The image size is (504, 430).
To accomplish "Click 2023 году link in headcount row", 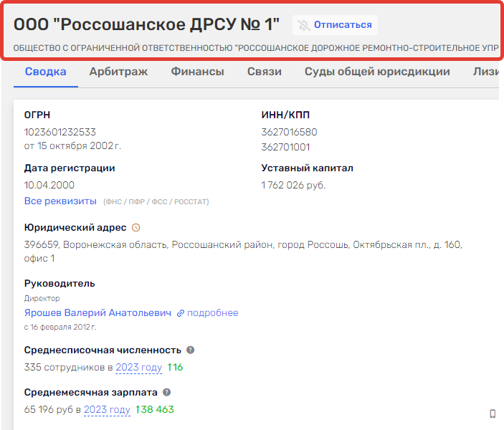I will [x=139, y=368].
